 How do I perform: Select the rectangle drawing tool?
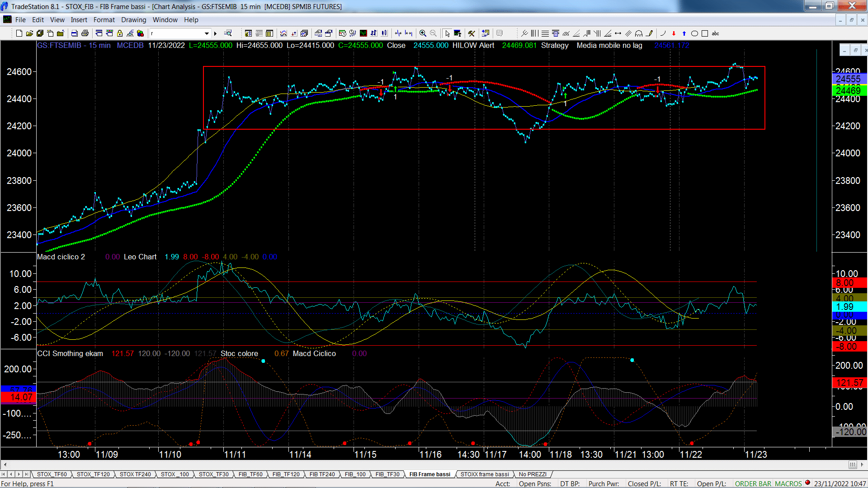tap(705, 33)
